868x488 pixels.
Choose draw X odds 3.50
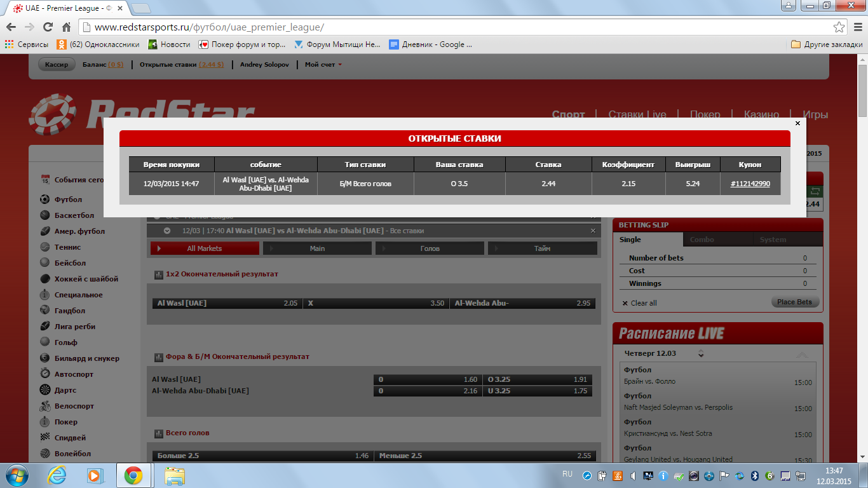376,303
